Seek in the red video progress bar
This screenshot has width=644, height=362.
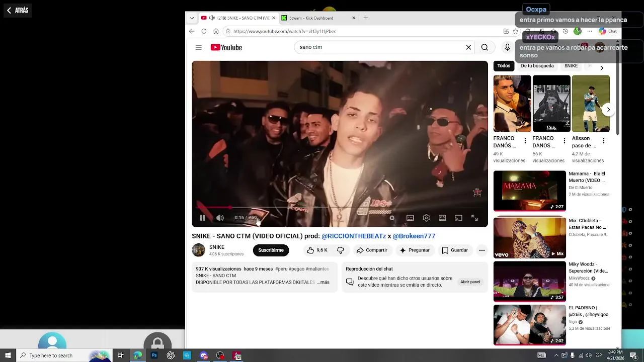[x=340, y=207]
